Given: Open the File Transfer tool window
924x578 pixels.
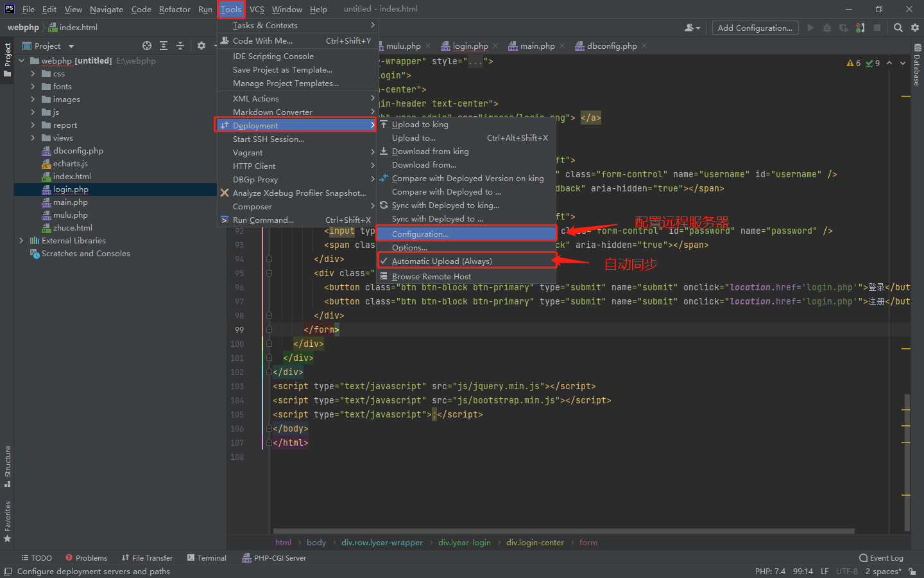Looking at the screenshot, I should (147, 558).
